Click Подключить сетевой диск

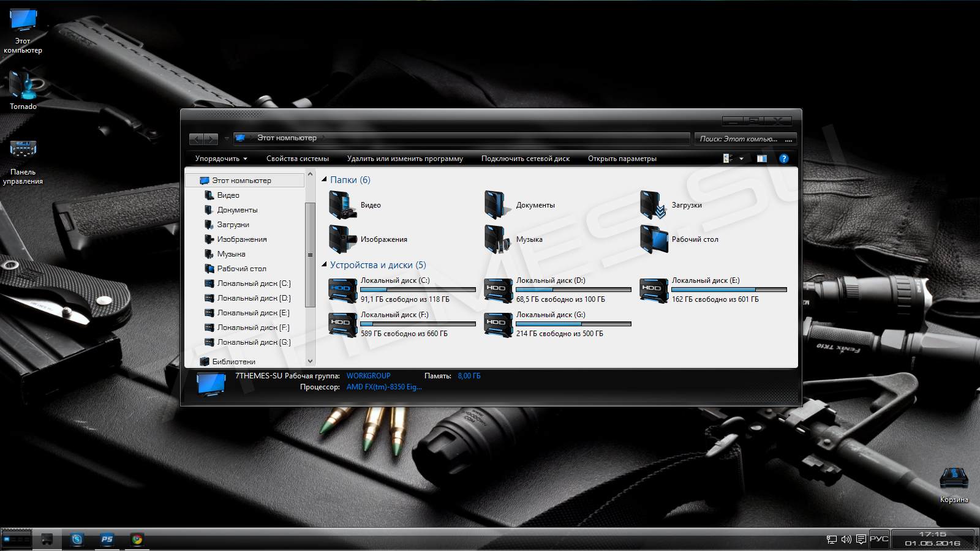coord(526,159)
